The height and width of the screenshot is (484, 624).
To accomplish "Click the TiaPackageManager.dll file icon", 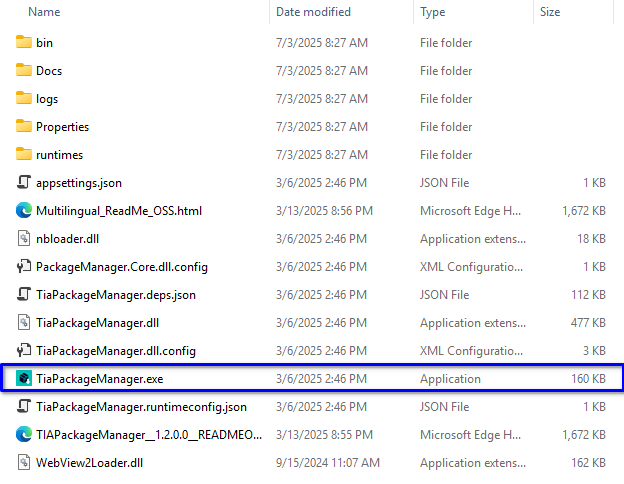I will (24, 322).
